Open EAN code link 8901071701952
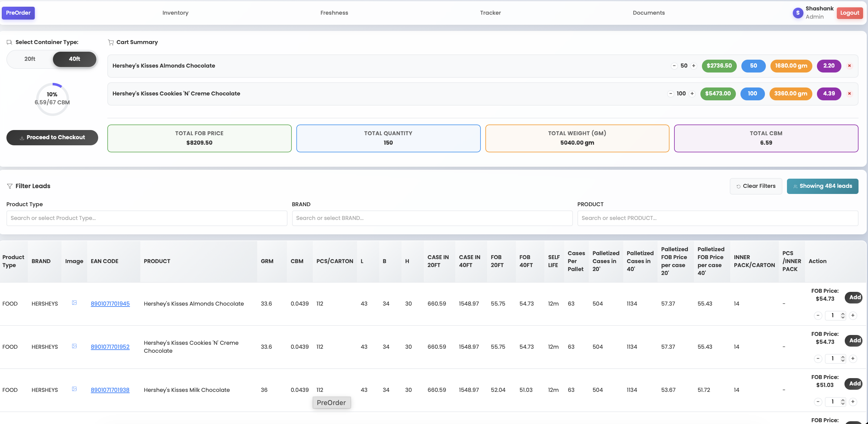Screen dimensions: 868x424 coord(110,347)
